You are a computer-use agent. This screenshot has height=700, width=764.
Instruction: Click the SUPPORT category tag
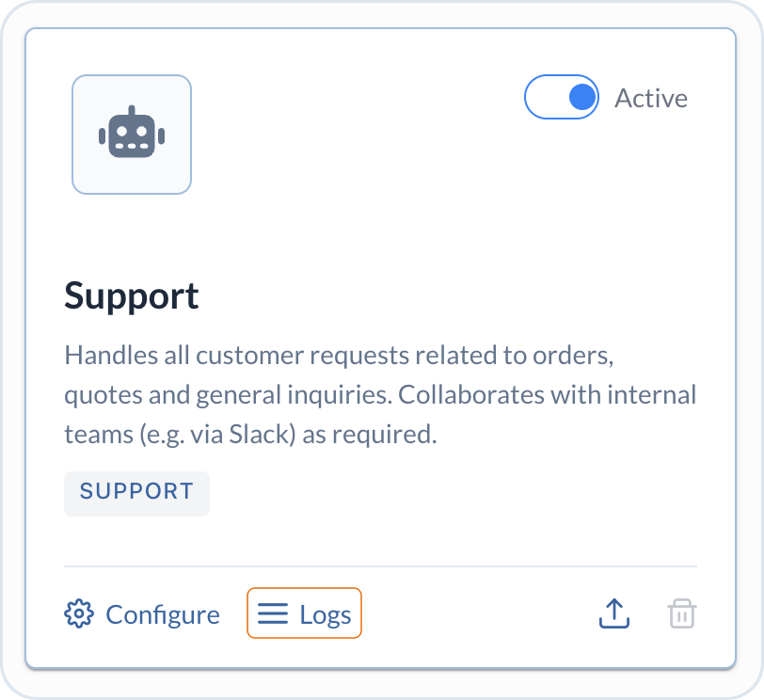(137, 493)
